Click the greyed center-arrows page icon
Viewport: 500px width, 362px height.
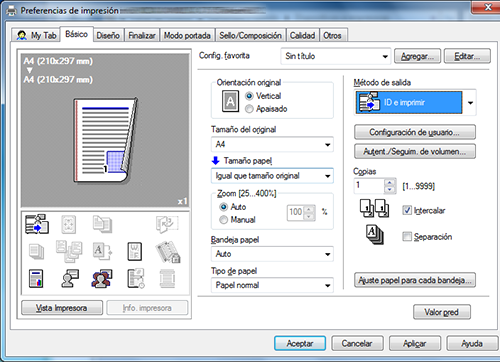click(x=69, y=224)
